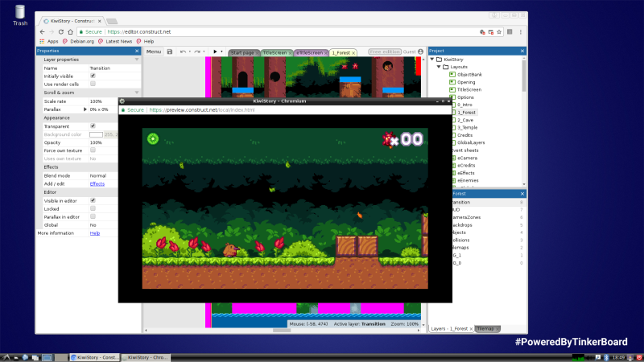Expand the Parallax property arrow
The image size is (644, 362).
85,109
